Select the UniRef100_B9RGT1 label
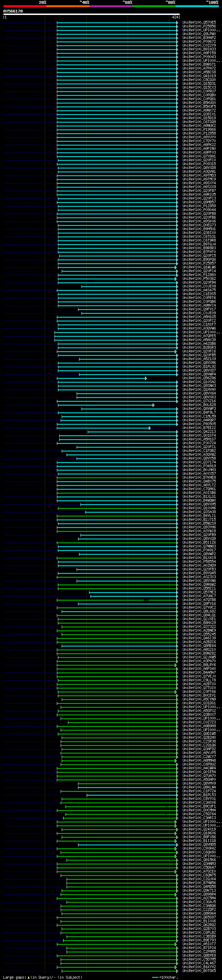The height and width of the screenshot is (980, 222). pyautogui.click(x=199, y=64)
